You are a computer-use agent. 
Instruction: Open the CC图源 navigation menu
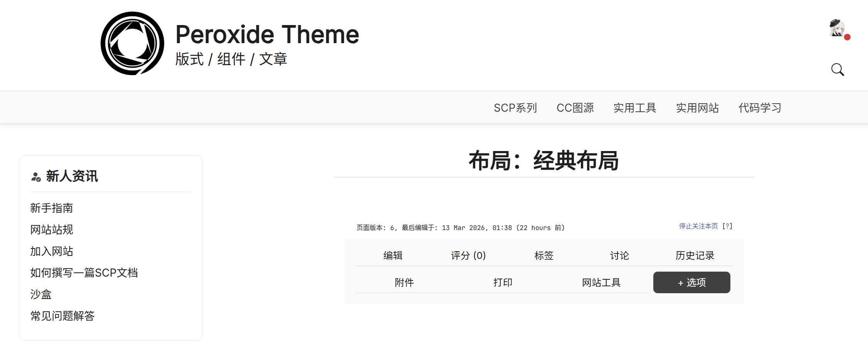[x=575, y=108]
